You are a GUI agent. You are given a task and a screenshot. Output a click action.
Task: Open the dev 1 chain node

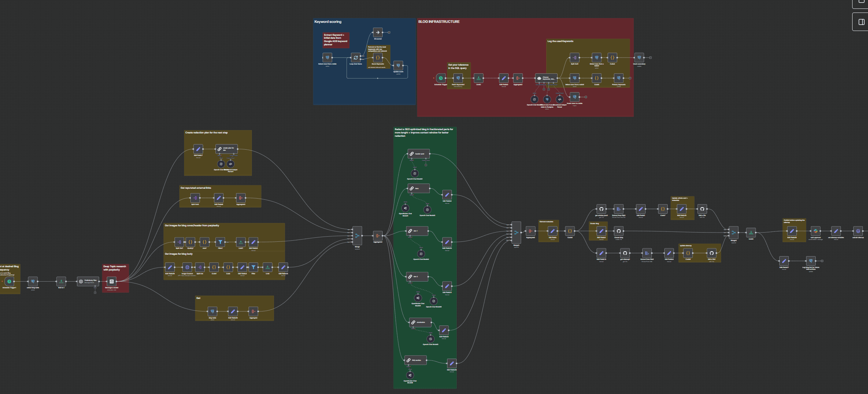(x=417, y=231)
